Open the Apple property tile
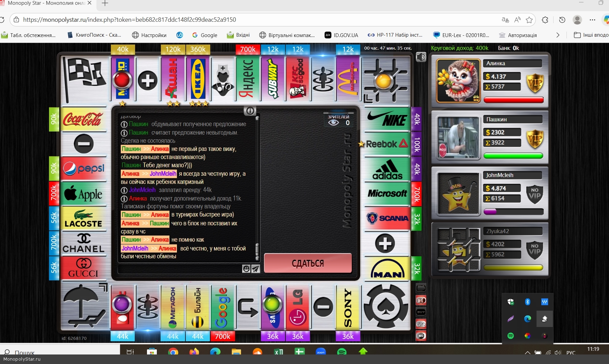The image size is (609, 364). 83,194
